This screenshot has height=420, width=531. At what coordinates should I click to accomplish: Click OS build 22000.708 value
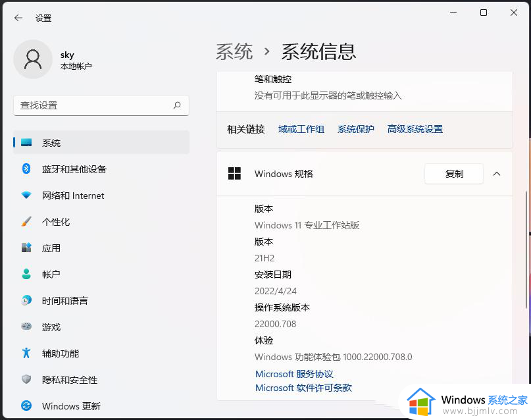(275, 324)
